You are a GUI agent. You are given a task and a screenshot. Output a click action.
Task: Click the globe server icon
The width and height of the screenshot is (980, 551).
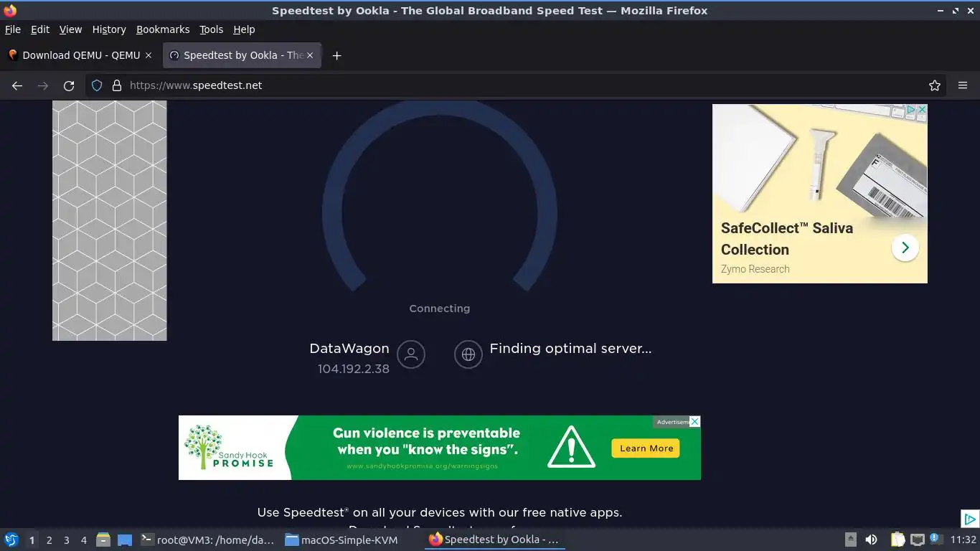[x=468, y=354]
